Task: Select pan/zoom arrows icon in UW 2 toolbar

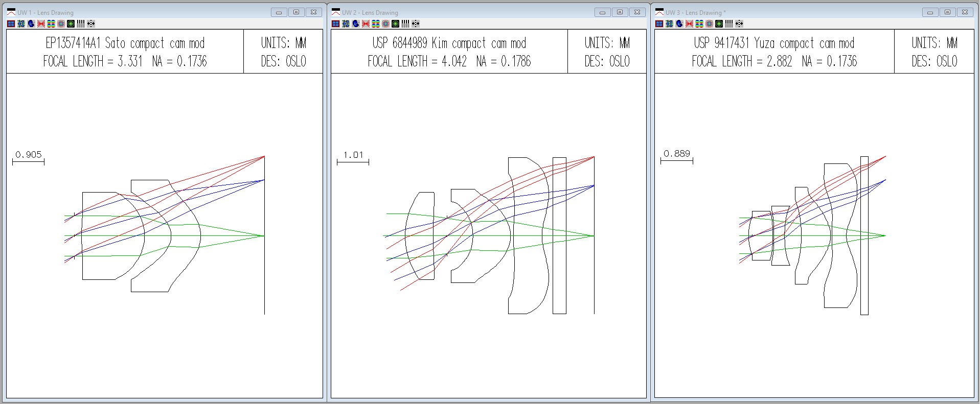Action: (x=416, y=23)
